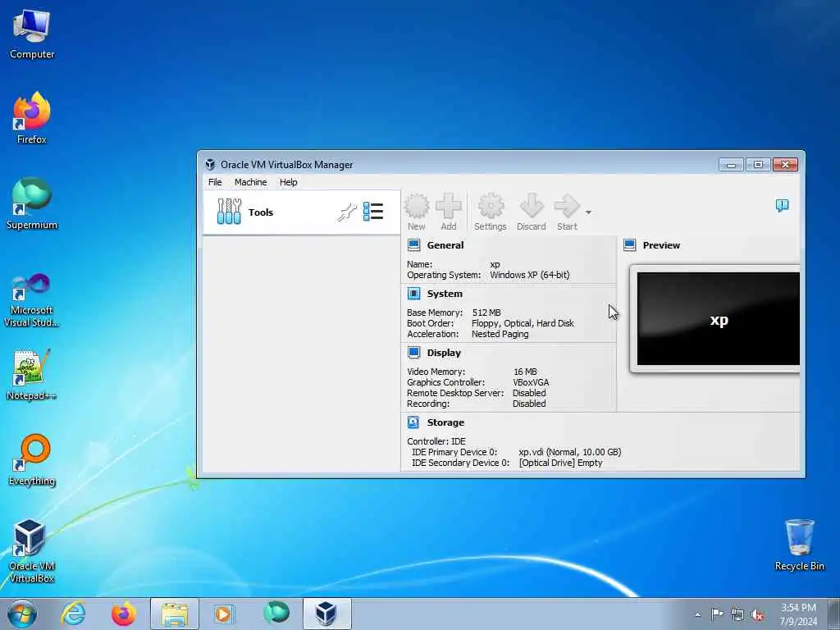
Task: Open Supermium from the taskbar
Action: tap(276, 614)
